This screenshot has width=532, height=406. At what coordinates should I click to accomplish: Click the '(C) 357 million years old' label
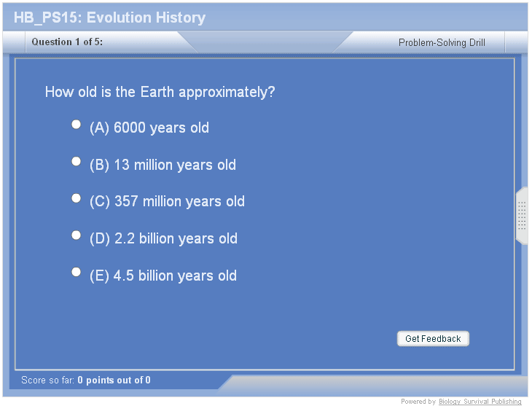click(167, 202)
